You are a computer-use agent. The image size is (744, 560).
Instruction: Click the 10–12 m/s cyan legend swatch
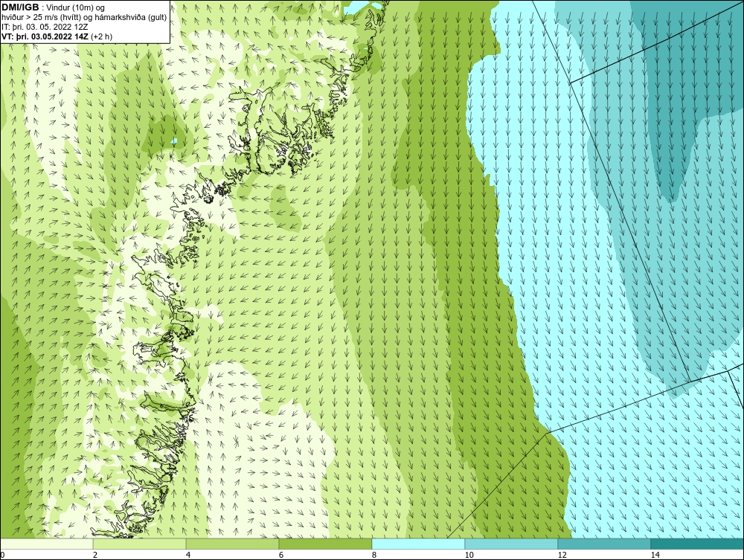(x=512, y=544)
